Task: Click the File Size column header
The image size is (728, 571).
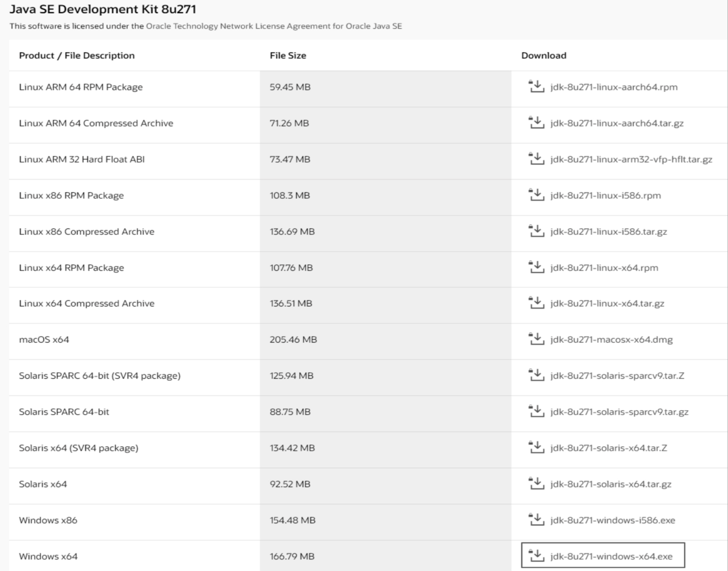Action: pyautogui.click(x=288, y=55)
